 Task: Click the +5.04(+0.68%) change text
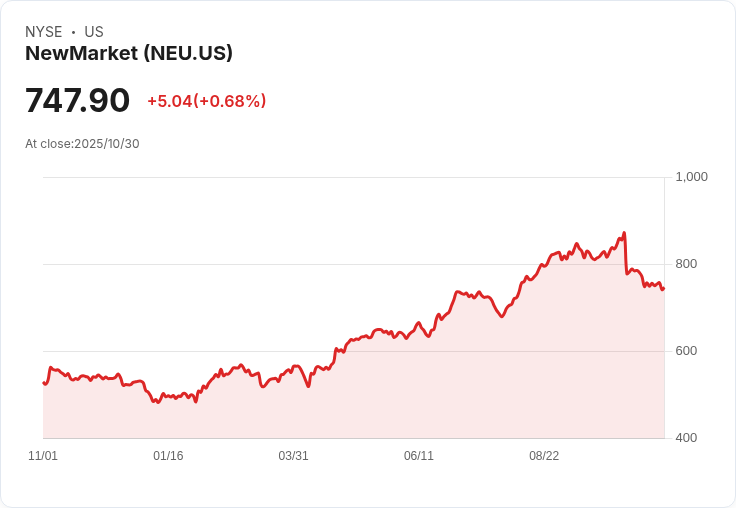[207, 101]
